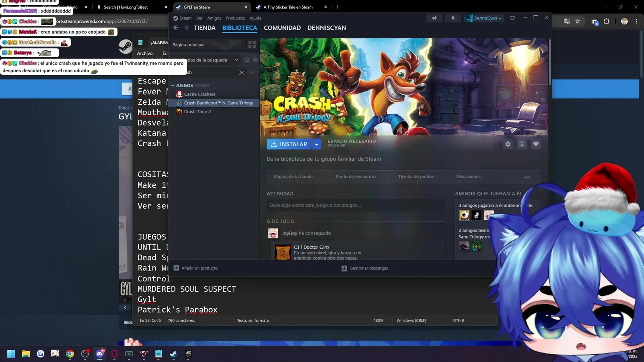The height and width of the screenshot is (362, 644).
Task: Go to the TIENDA tab
Action: click(205, 28)
